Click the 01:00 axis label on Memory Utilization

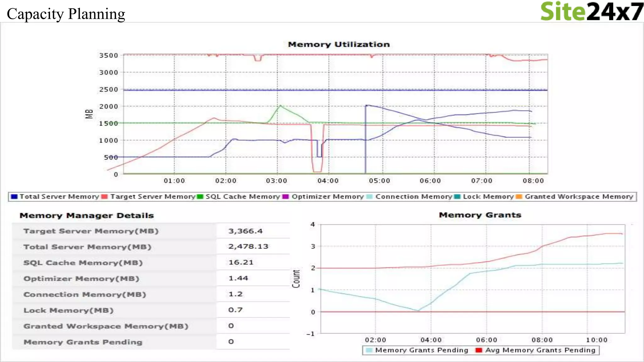174,181
